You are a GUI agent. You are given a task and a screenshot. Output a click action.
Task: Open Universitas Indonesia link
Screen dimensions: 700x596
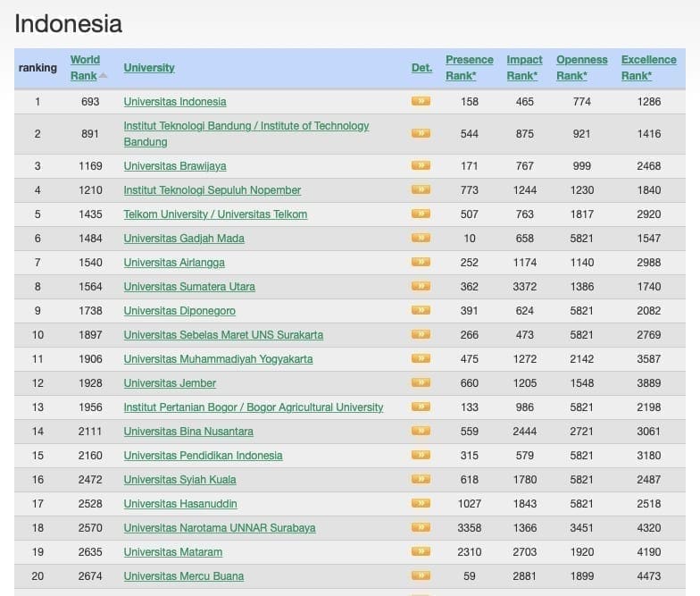(175, 102)
